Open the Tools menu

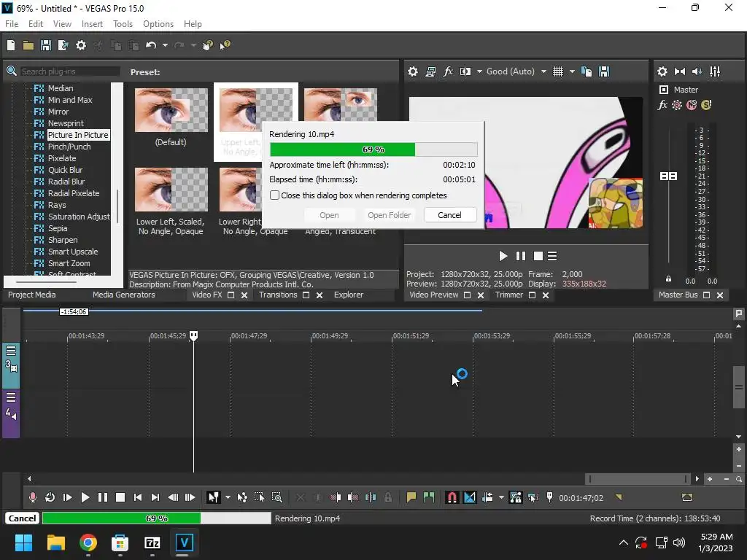click(123, 24)
